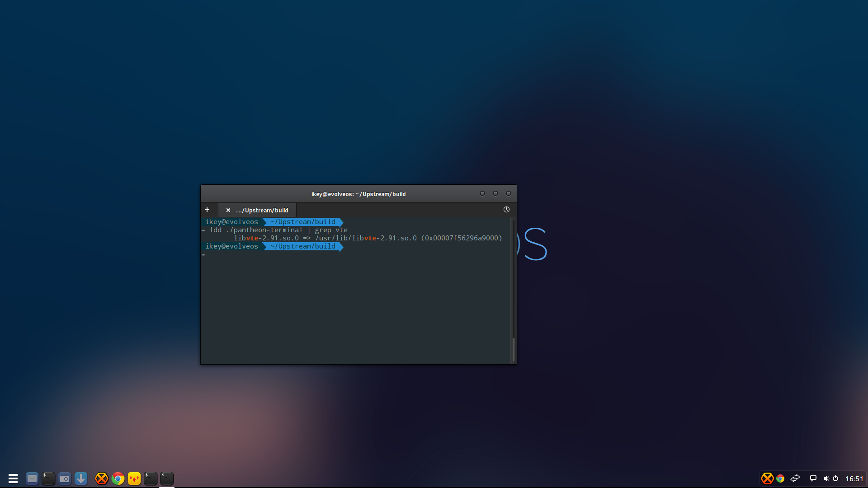Close the .../Upstream/build tab

tap(228, 210)
